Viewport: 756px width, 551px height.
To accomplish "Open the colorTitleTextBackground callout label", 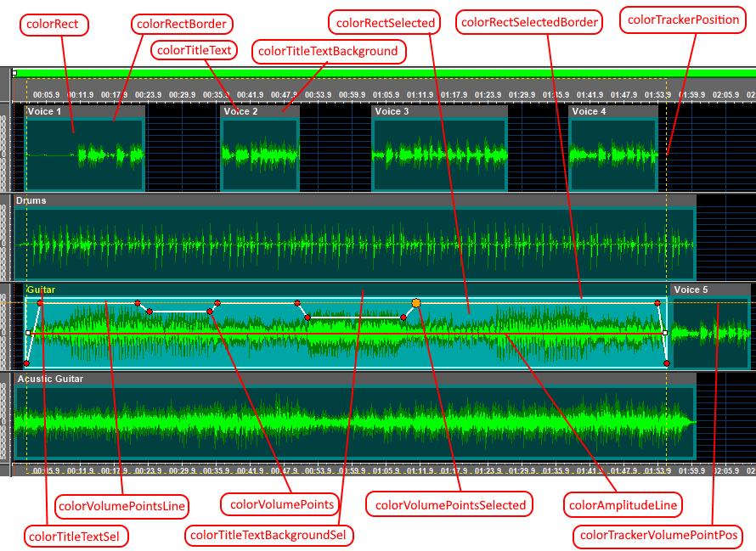I will 328,51.
